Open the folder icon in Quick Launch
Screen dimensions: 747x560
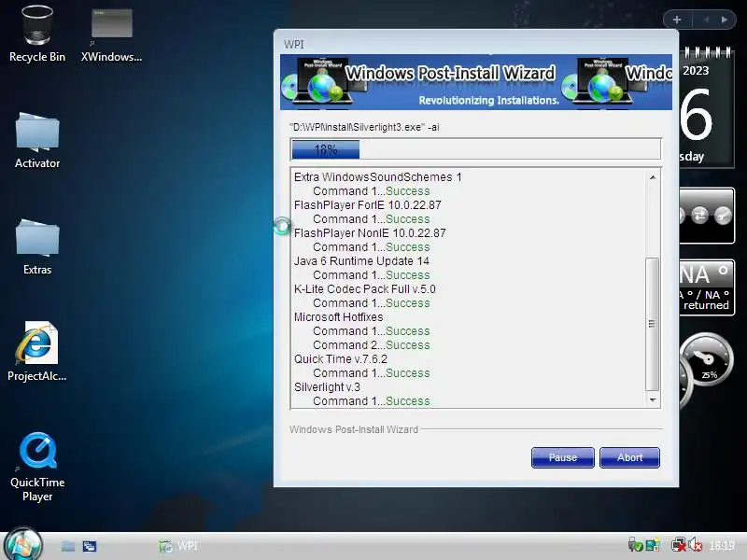tap(68, 546)
